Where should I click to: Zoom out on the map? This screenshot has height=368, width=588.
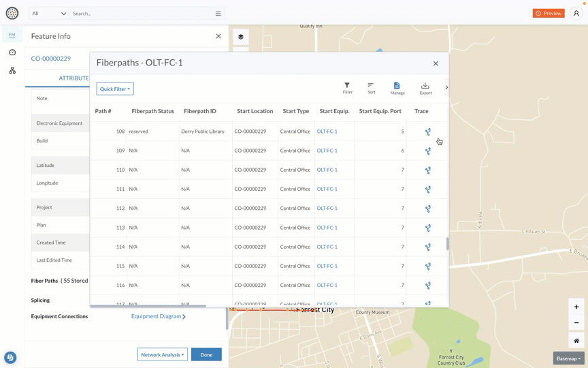576,322
